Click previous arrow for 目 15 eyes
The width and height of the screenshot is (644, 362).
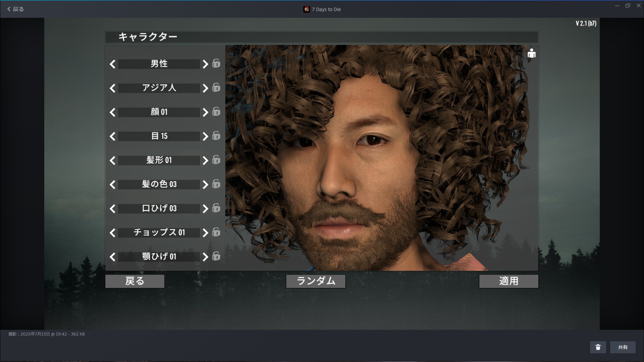(x=113, y=136)
